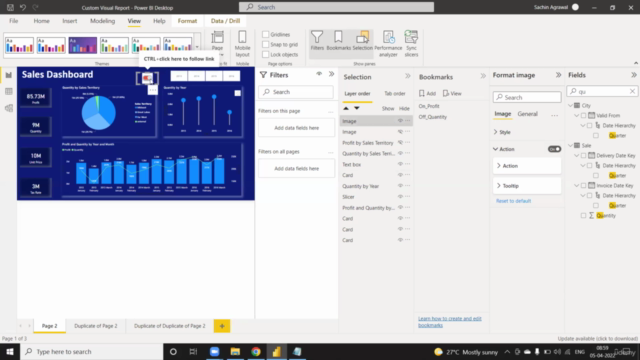Open the Bookmarks pane from the ribbon
Viewport: 640px width, 360px height.
(338, 40)
